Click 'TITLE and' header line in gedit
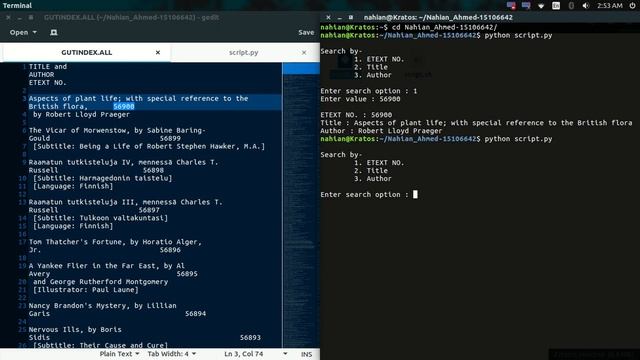The width and height of the screenshot is (640, 360). [x=48, y=67]
